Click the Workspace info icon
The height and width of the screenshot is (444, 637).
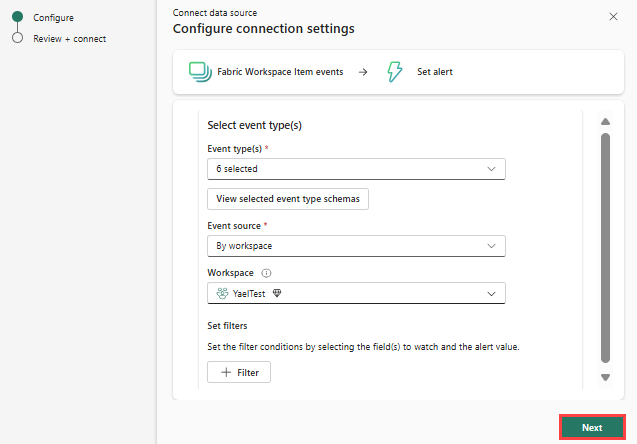[x=266, y=273]
